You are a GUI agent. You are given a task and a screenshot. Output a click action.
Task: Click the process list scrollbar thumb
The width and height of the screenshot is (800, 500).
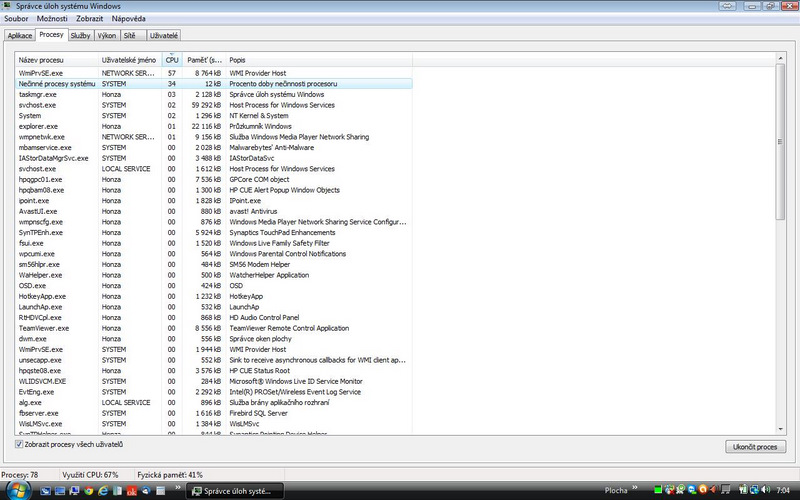coord(780,142)
